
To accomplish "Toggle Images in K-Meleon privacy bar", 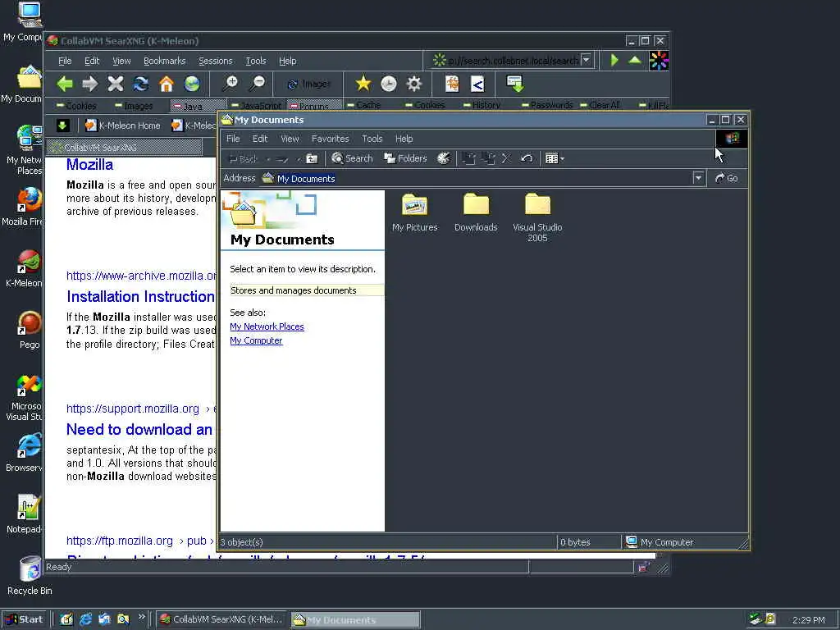I will [134, 106].
